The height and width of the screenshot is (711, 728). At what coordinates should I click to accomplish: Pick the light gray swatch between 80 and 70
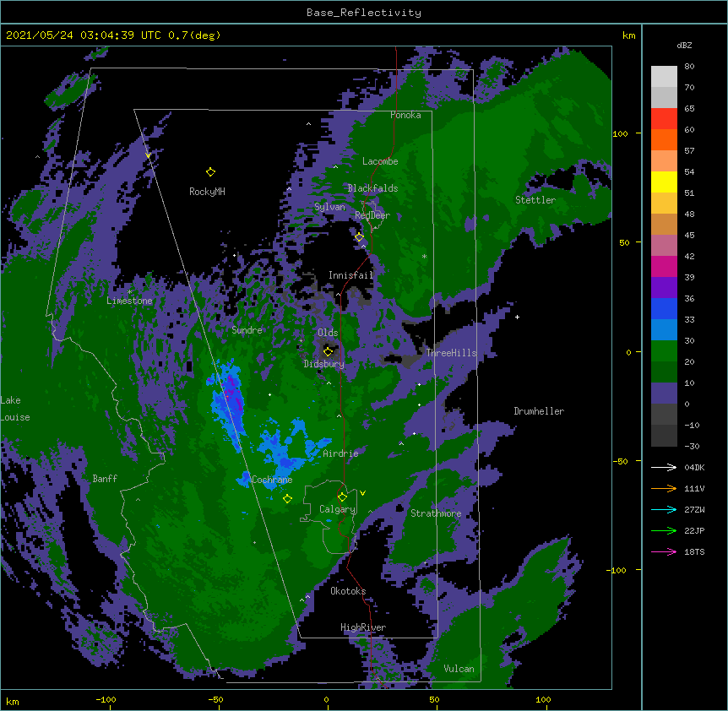pyautogui.click(x=664, y=77)
